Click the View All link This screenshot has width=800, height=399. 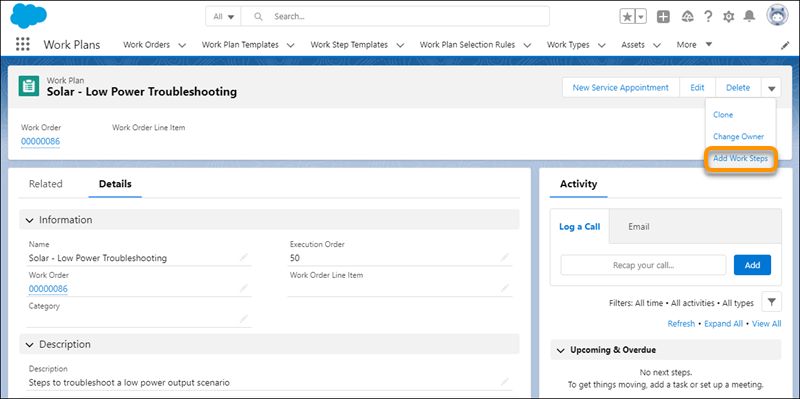click(766, 323)
